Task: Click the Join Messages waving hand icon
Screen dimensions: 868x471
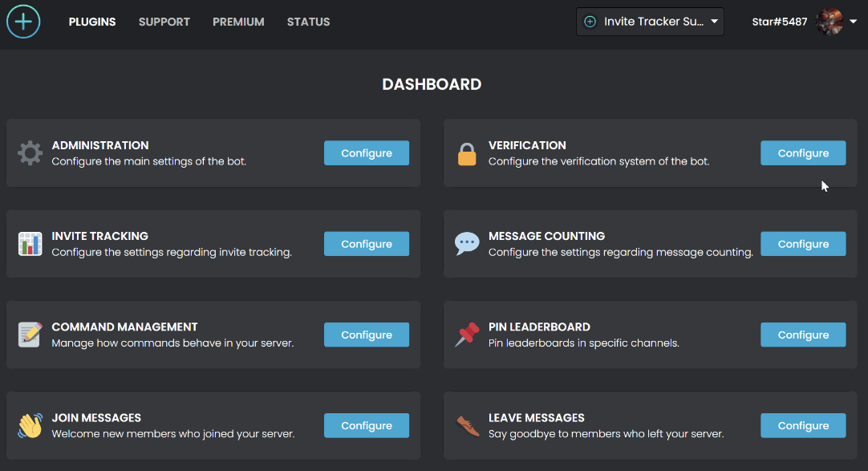Action: click(30, 425)
